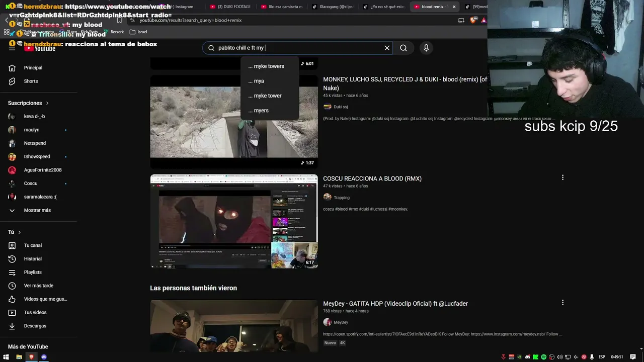Click the Brave shields icon in address bar
The height and width of the screenshot is (362, 644).
coord(473,20)
